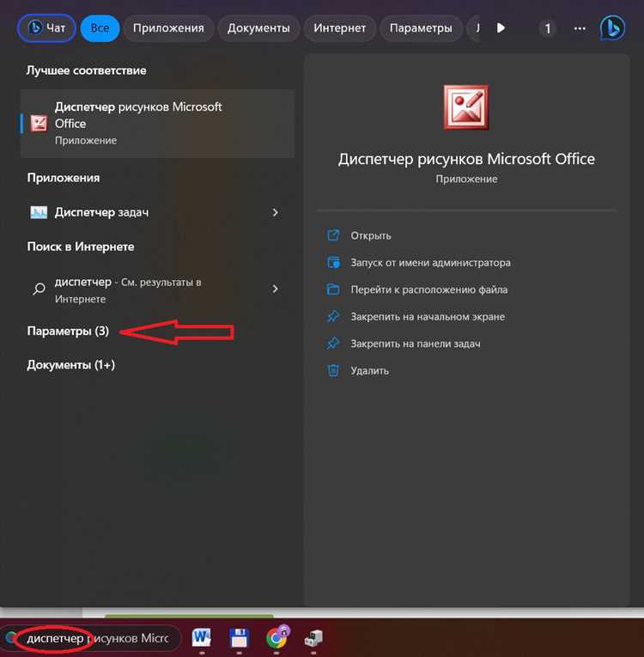Image resolution: width=644 pixels, height=657 pixels.
Task: Open the three-dots more options menu
Action: (x=580, y=28)
